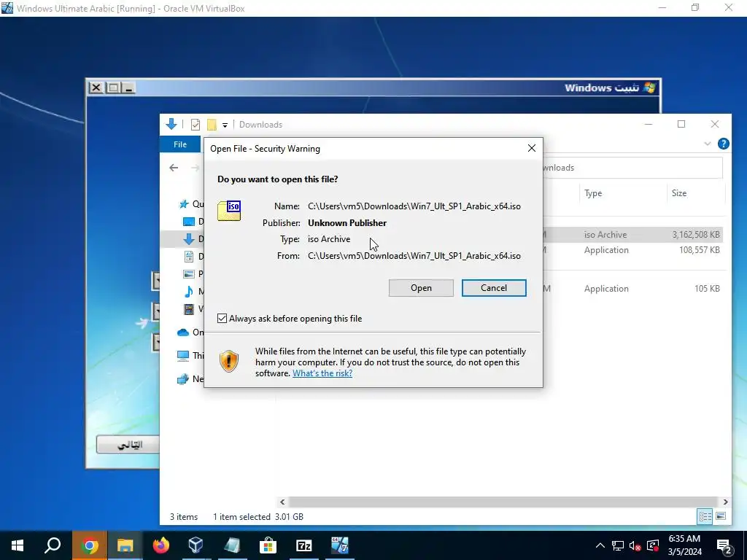Sort by Size column header
The image size is (747, 560).
(679, 193)
